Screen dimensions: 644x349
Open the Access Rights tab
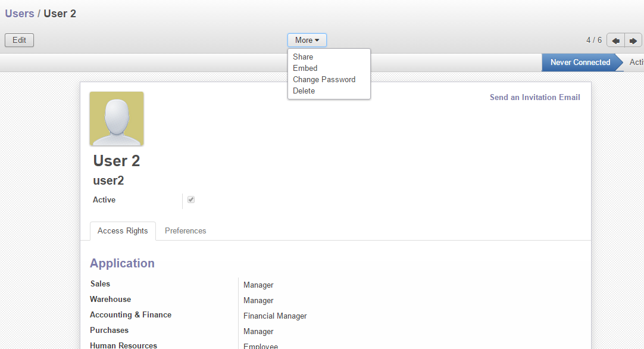(123, 231)
